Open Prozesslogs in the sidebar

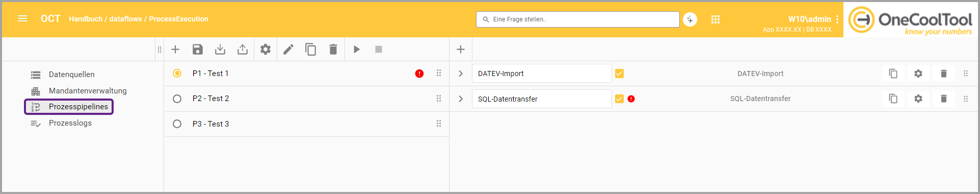point(61,123)
